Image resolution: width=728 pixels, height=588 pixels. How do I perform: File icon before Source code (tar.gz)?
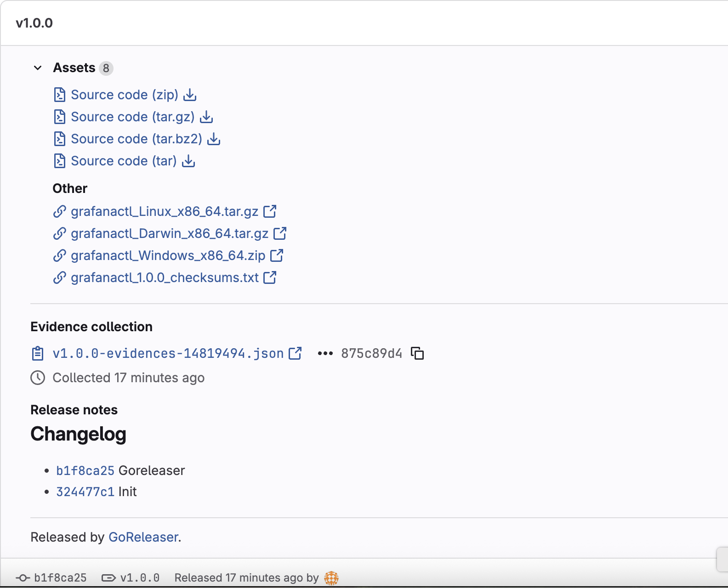60,117
